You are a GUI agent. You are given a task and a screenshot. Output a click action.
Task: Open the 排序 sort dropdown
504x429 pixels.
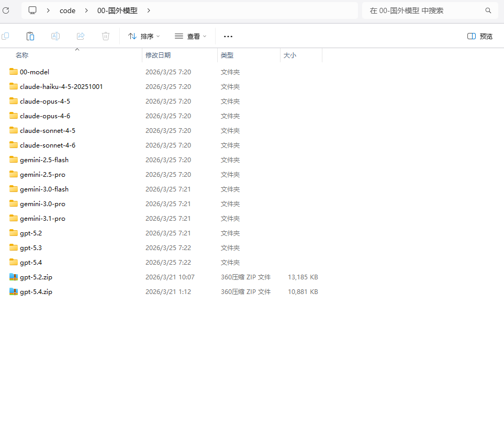pyautogui.click(x=144, y=36)
